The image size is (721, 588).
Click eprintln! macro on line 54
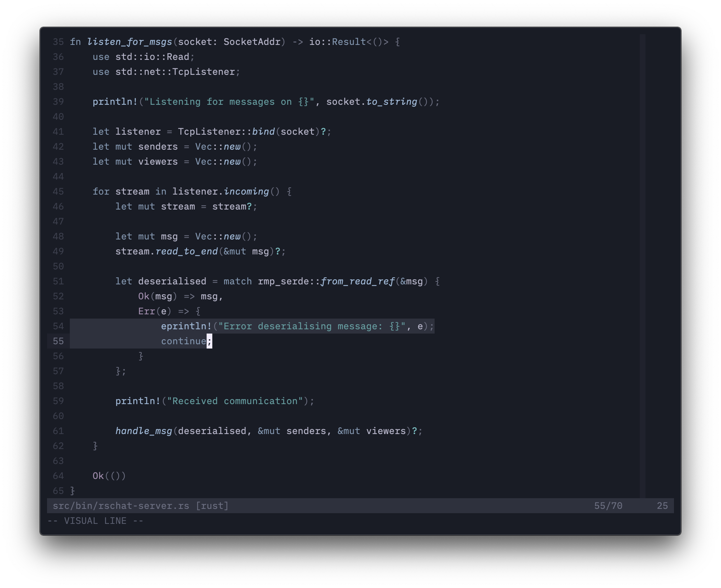pyautogui.click(x=186, y=326)
